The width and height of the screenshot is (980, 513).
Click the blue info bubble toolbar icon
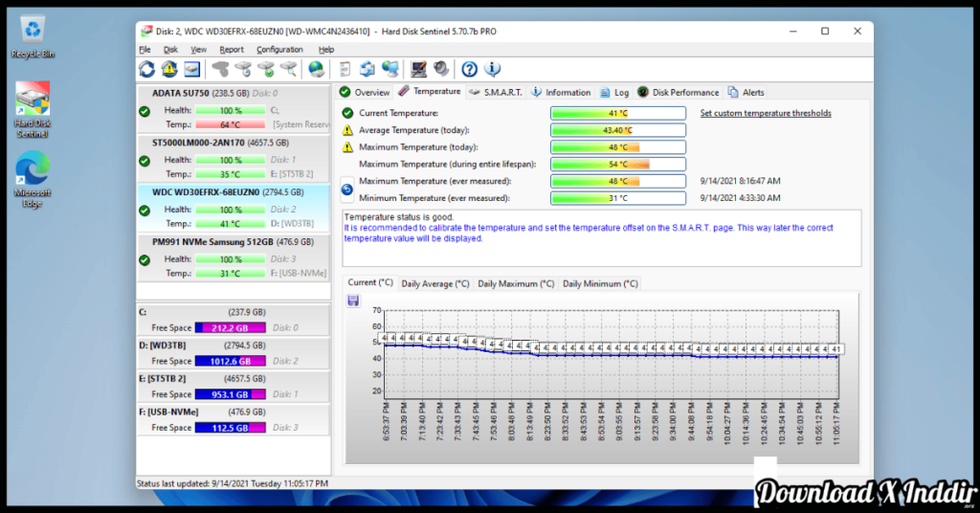[492, 69]
